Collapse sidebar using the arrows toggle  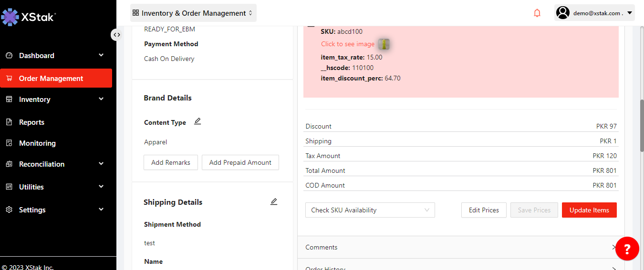click(116, 35)
